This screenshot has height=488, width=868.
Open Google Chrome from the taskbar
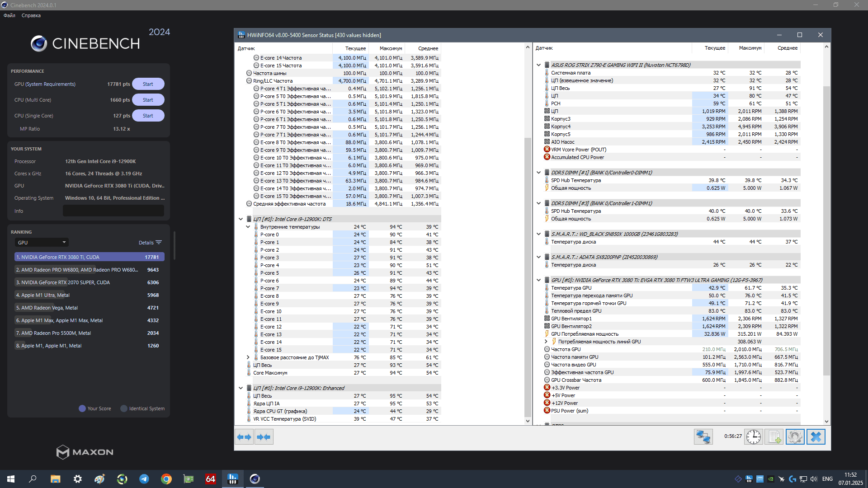tap(166, 479)
